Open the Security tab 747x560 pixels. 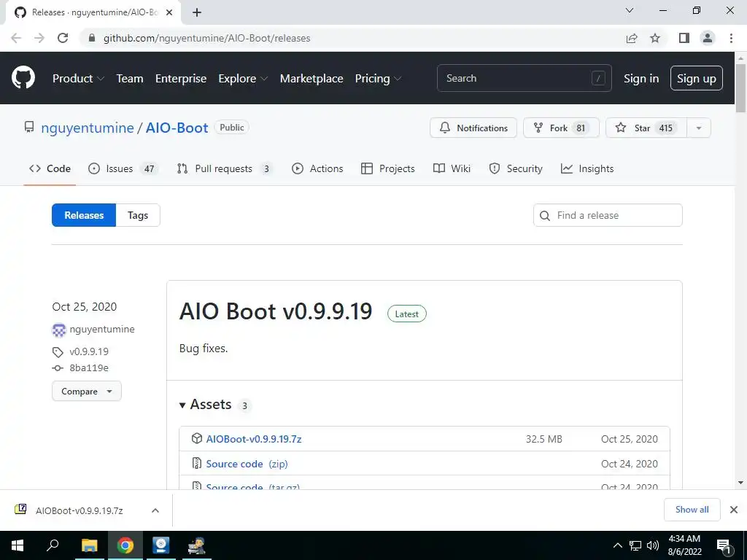coord(516,168)
